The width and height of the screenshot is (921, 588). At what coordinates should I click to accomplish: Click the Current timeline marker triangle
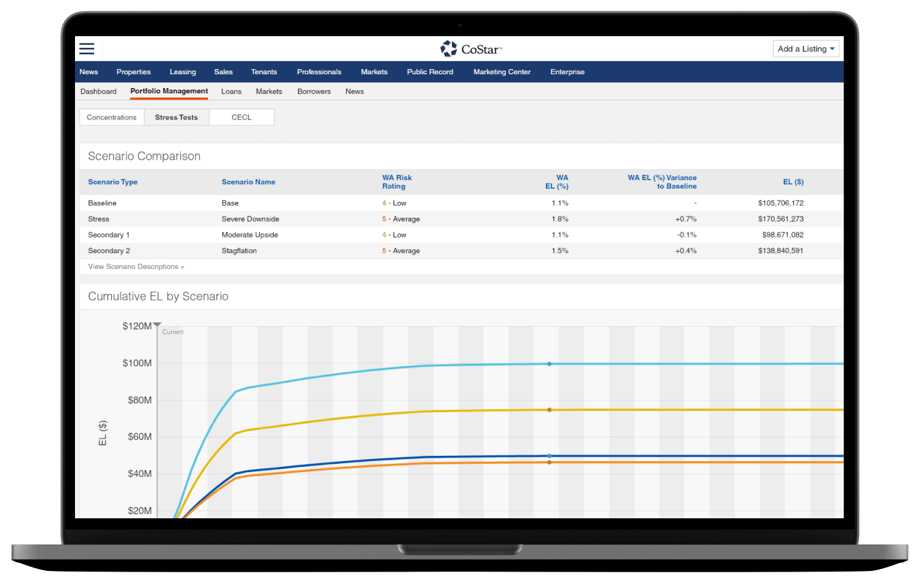[157, 324]
